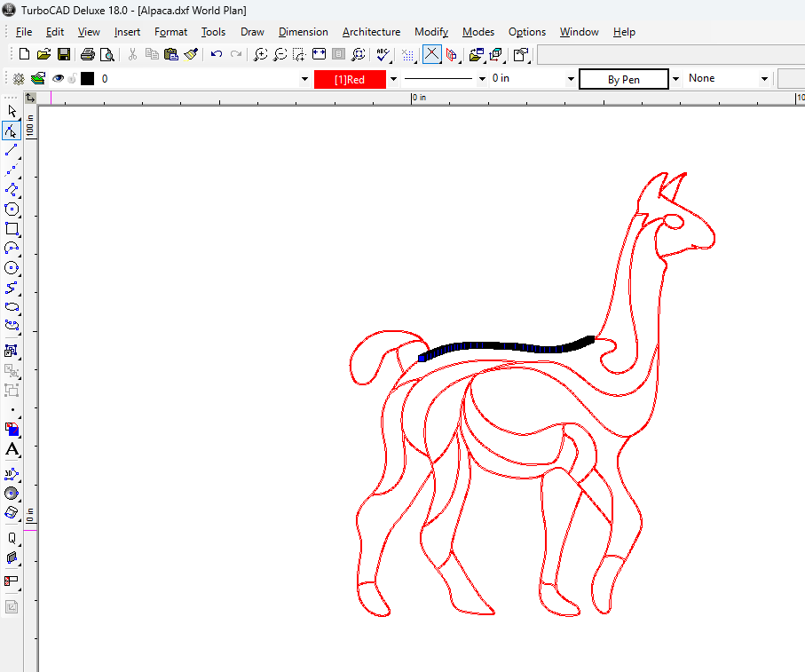Screen dimensions: 805x672
Task: Click the Undo arrow icon
Action: pos(217,55)
